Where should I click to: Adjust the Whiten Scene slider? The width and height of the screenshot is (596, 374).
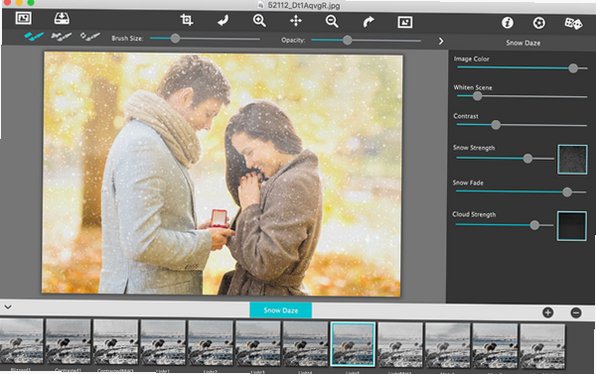point(522,97)
